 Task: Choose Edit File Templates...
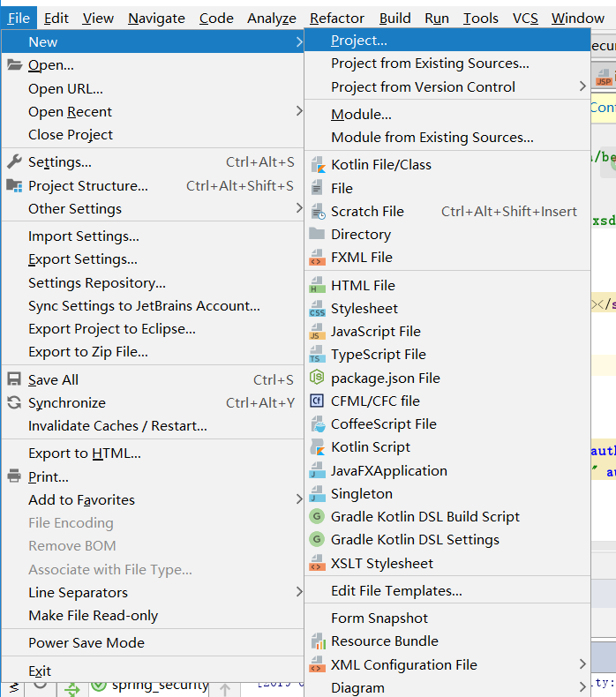point(447,591)
